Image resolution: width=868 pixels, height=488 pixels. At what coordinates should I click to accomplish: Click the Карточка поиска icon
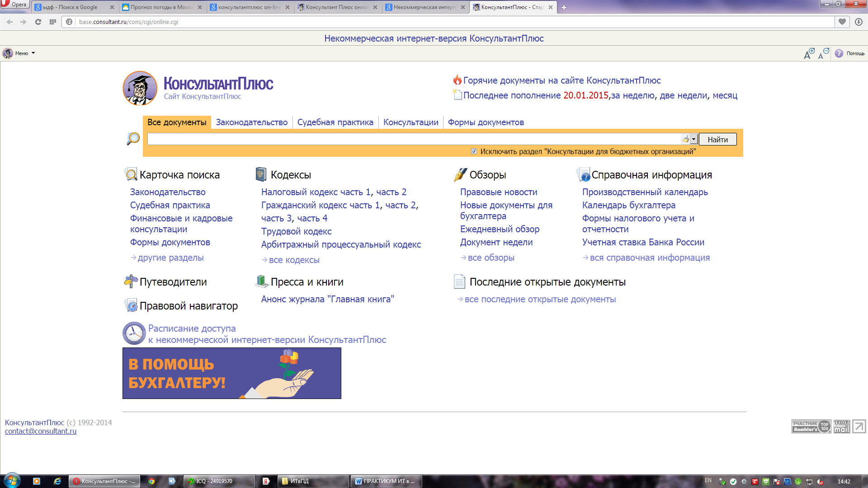point(131,174)
